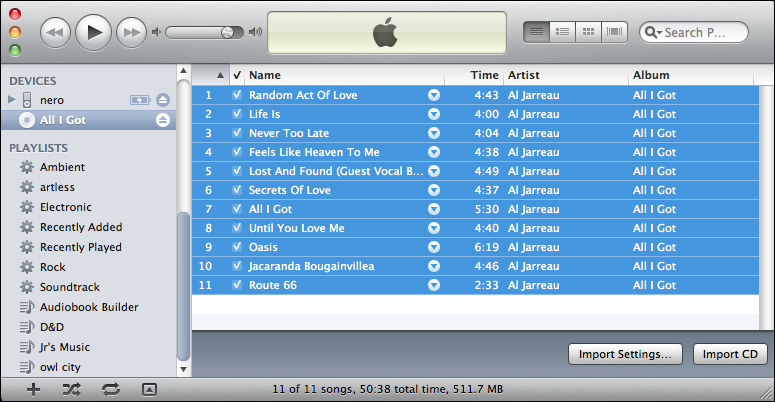Uncheck the Oasis track
This screenshot has width=775, height=402.
coord(237,247)
